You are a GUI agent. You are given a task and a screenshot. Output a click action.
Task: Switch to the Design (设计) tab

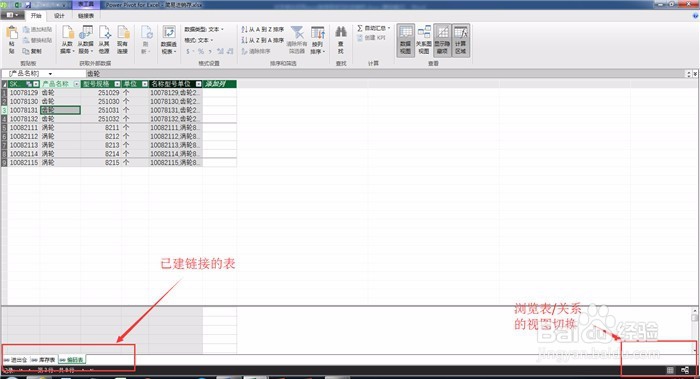pos(59,16)
